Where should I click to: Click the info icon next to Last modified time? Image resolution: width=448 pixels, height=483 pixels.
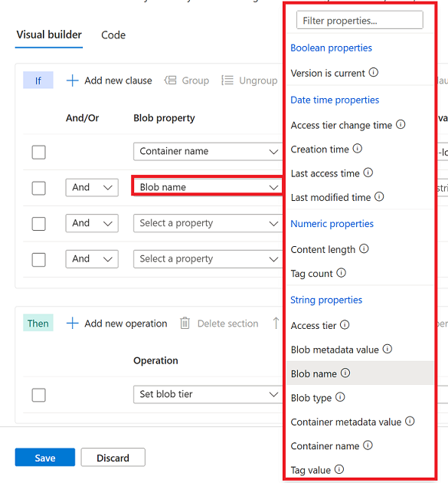coord(379,197)
